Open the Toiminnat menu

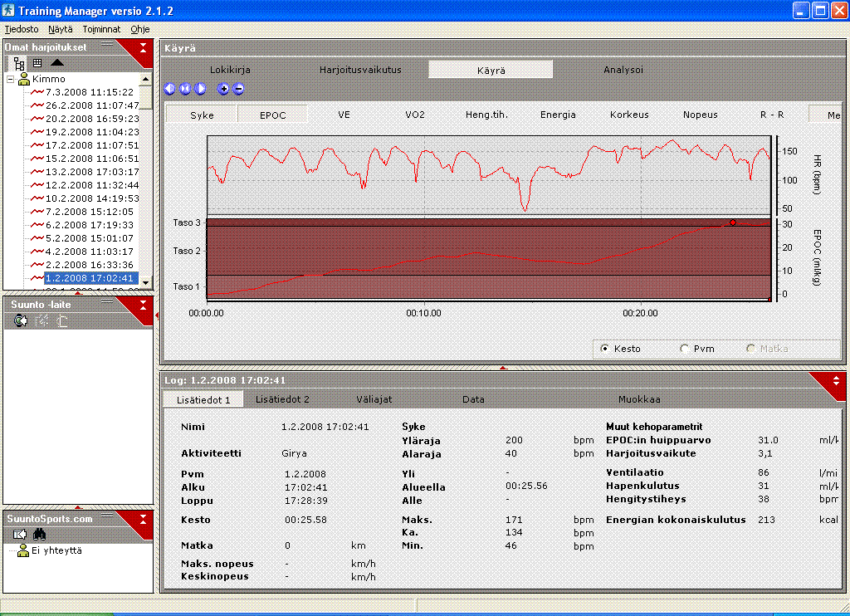tap(100, 28)
